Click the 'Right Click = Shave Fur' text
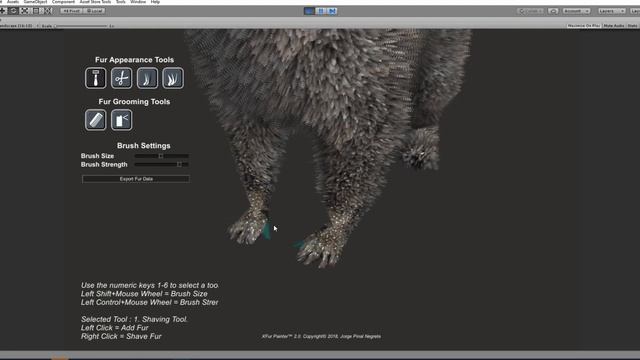The height and width of the screenshot is (360, 640). [x=121, y=336]
